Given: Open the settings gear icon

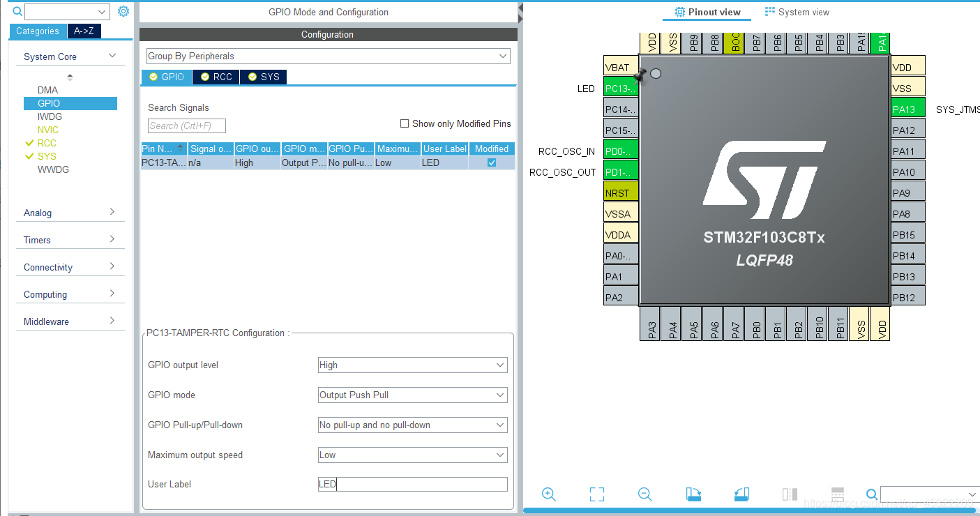Looking at the screenshot, I should click(123, 11).
